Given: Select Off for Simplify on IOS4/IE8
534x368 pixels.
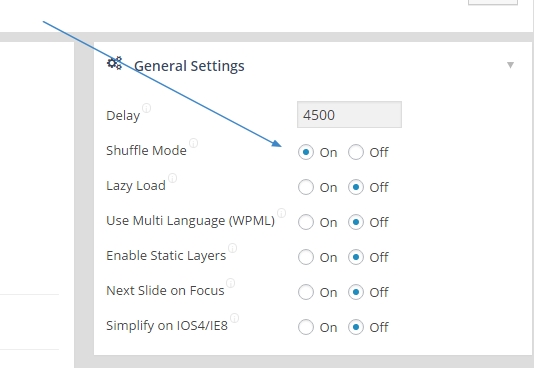Looking at the screenshot, I should point(356,327).
